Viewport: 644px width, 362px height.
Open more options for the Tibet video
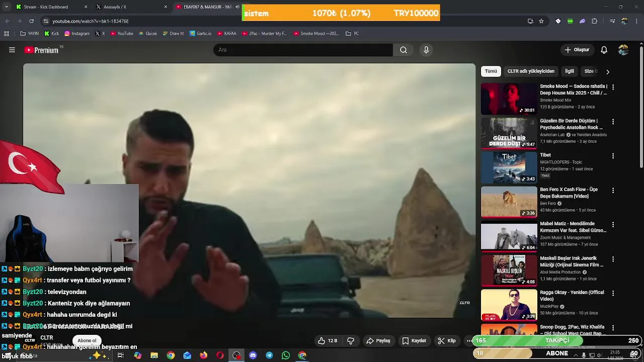coord(613,156)
